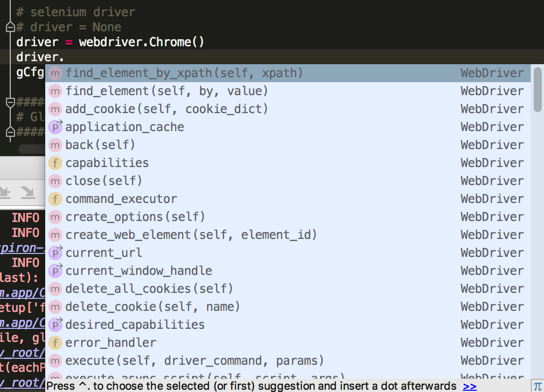Click field icon beside capabilities
The image size is (544, 392).
pos(55,163)
